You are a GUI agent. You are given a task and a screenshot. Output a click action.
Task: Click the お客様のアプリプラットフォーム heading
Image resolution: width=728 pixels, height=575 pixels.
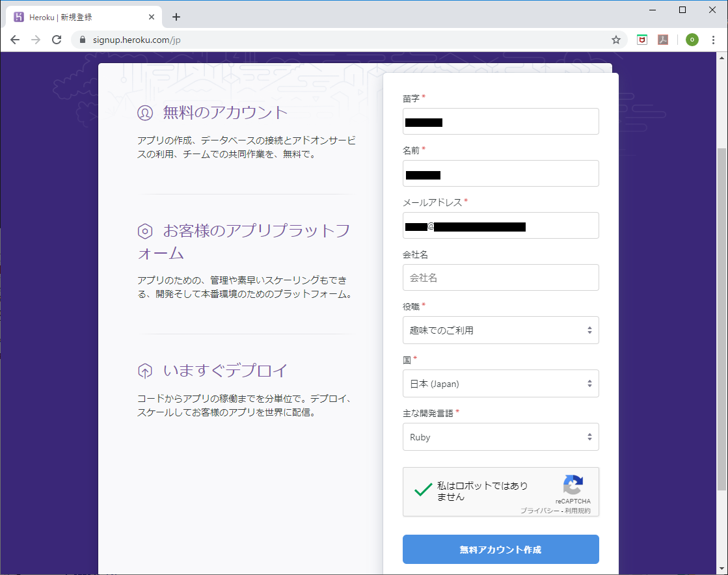[244, 242]
